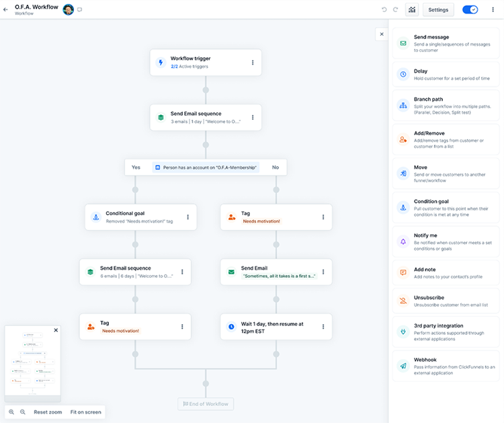
Task: Click the Move running person icon
Action: coord(403,174)
